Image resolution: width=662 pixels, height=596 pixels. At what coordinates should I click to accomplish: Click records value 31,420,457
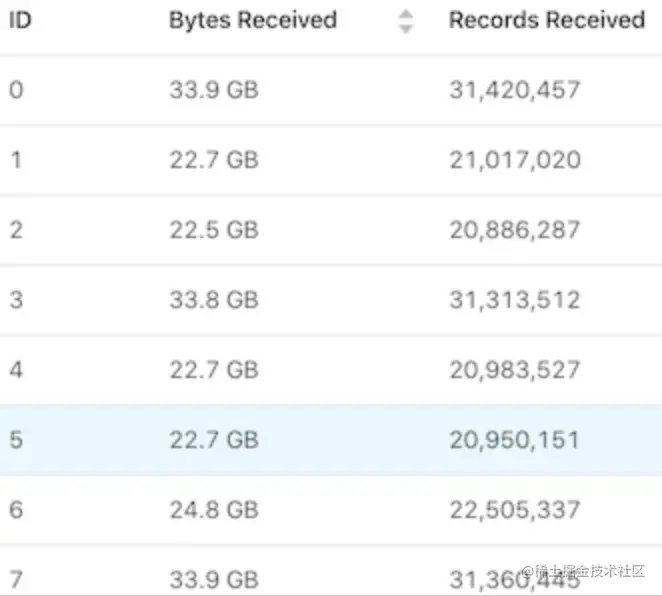click(x=515, y=90)
